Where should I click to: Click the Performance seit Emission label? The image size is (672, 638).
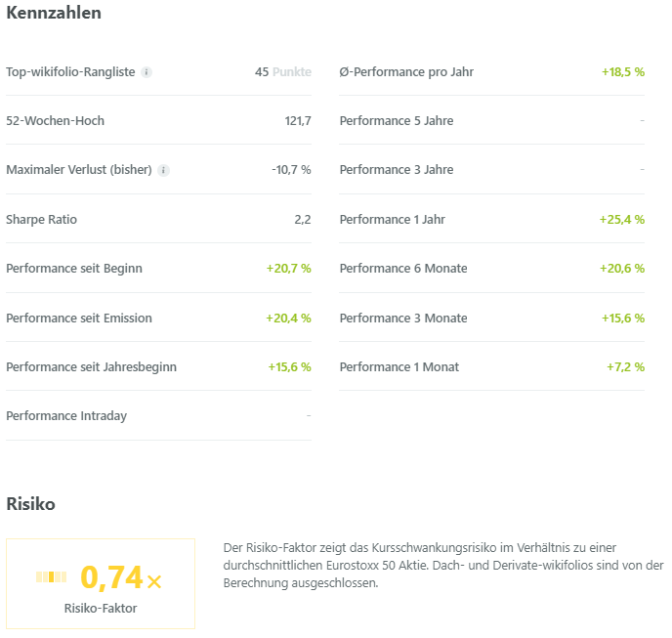click(79, 319)
